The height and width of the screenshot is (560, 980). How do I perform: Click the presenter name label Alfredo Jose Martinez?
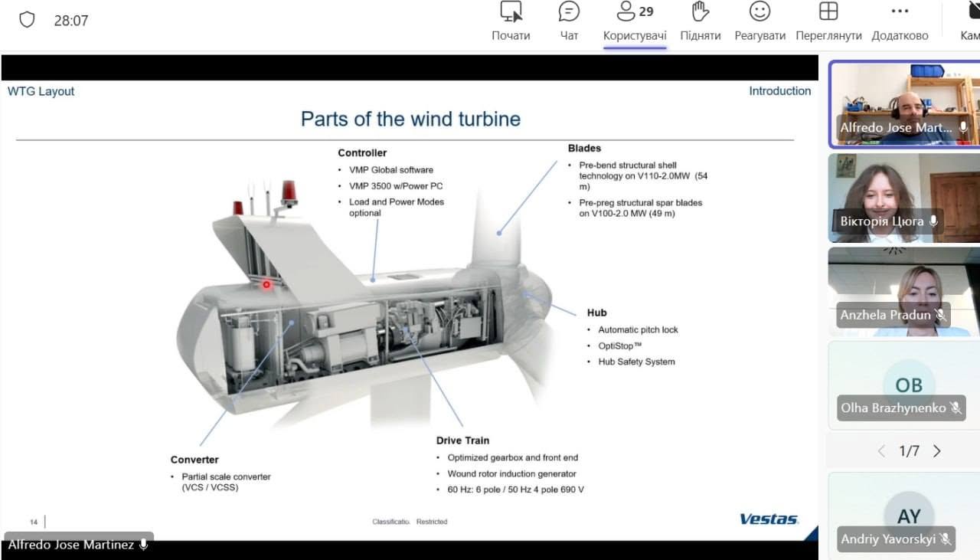point(71,545)
